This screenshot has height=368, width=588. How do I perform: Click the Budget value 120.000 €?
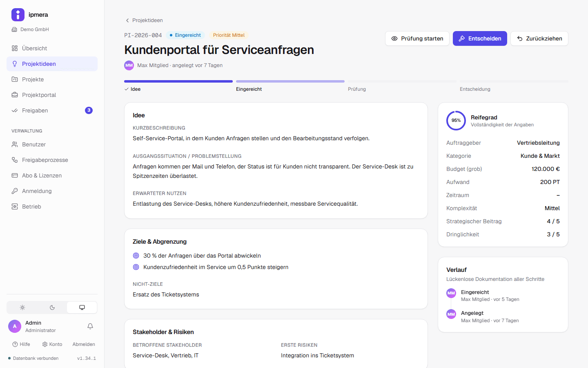tap(546, 169)
